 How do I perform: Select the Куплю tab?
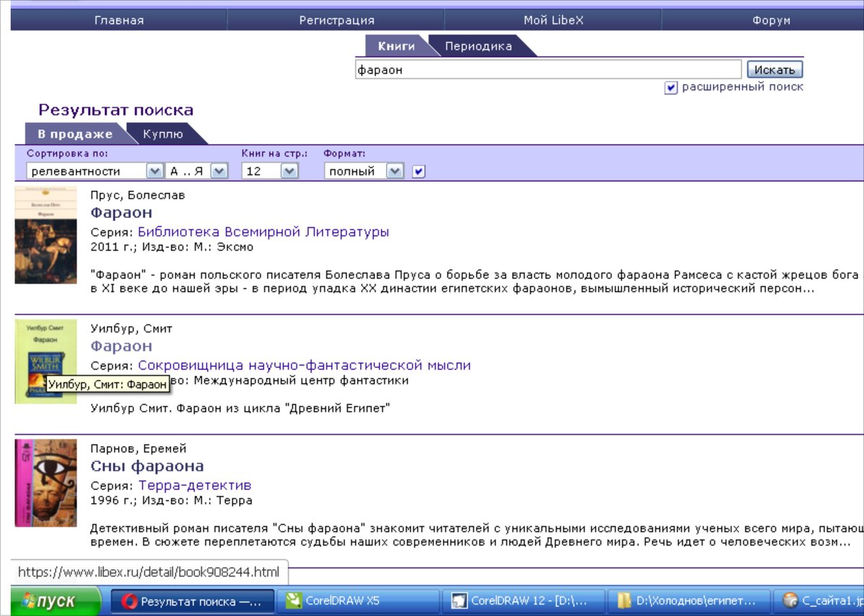(x=163, y=134)
